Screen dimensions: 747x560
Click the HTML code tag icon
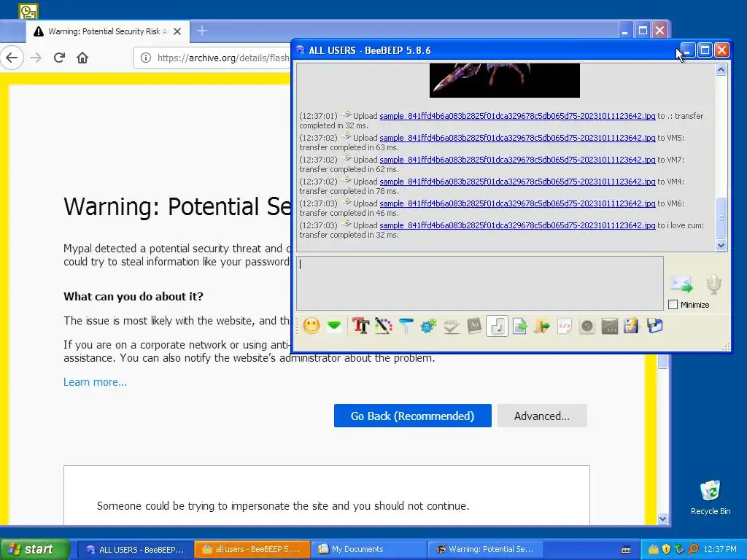point(565,326)
